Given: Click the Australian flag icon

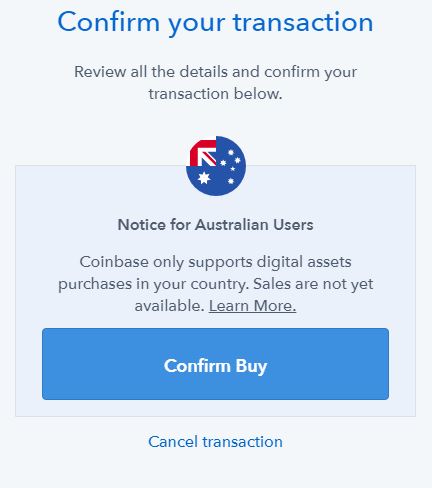Looking at the screenshot, I should 216,166.
